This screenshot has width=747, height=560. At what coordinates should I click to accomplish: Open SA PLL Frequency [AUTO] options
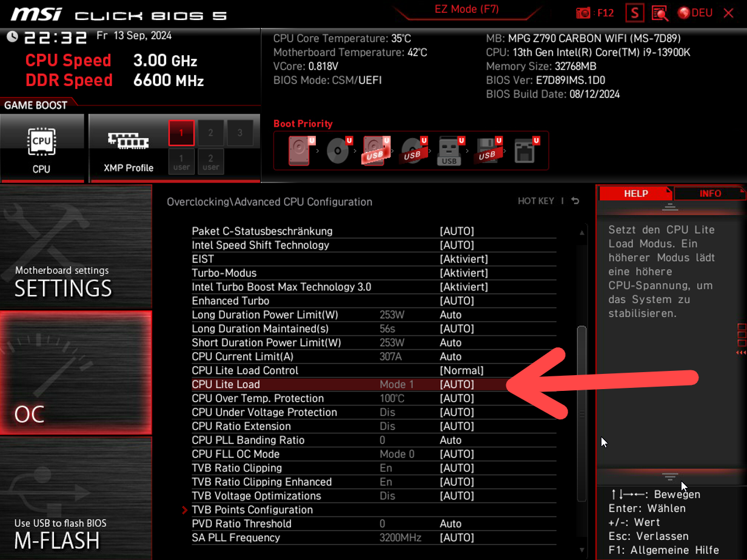(x=457, y=538)
